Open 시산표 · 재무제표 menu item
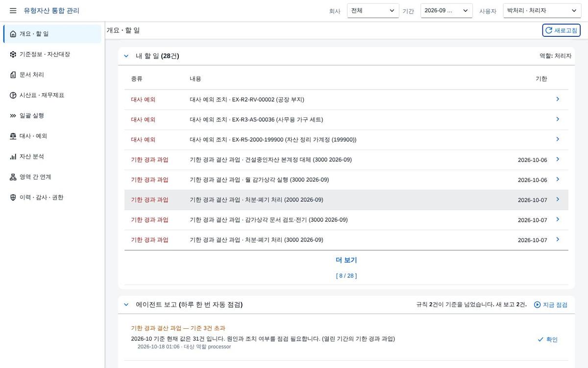The width and height of the screenshot is (588, 368). pos(52,95)
